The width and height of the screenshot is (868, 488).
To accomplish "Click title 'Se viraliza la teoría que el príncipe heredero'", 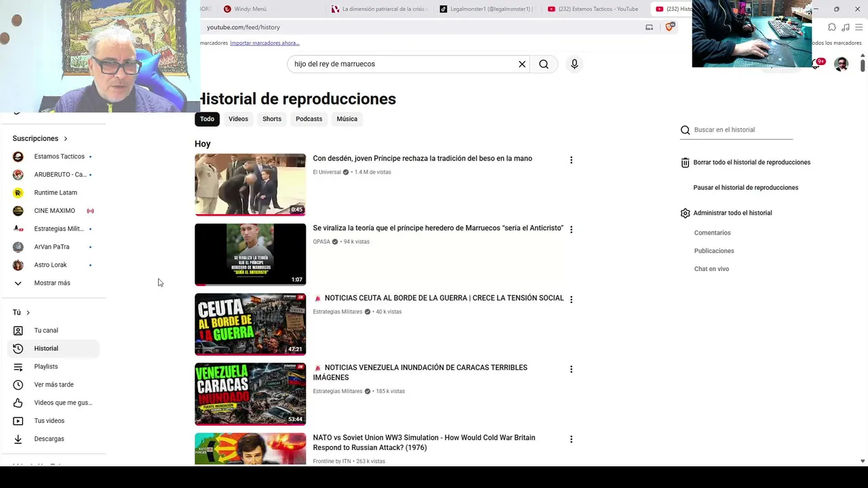I will click(x=437, y=228).
